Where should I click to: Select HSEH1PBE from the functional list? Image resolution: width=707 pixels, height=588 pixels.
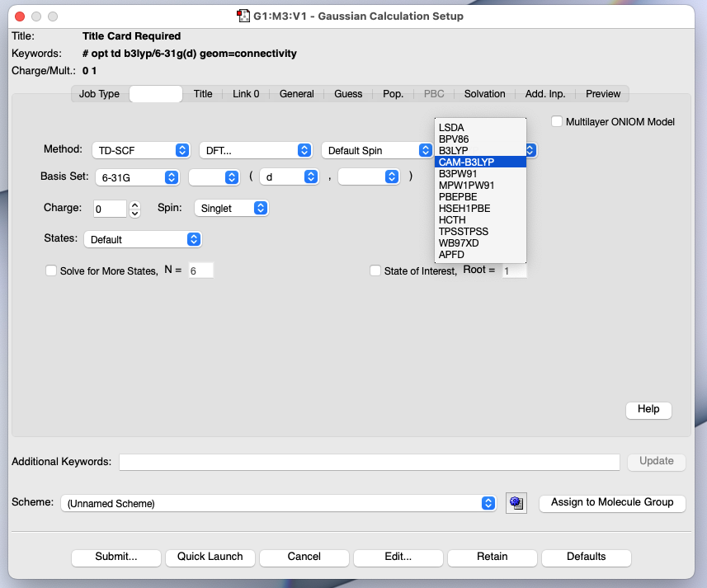coord(480,208)
